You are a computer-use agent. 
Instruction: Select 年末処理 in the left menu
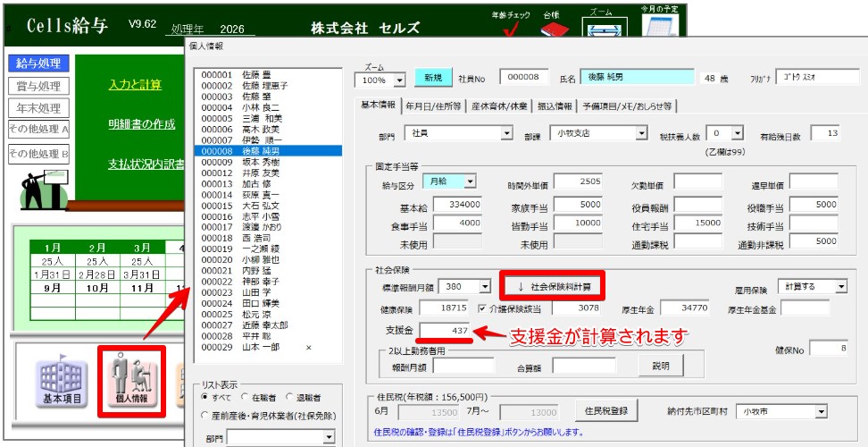click(38, 108)
